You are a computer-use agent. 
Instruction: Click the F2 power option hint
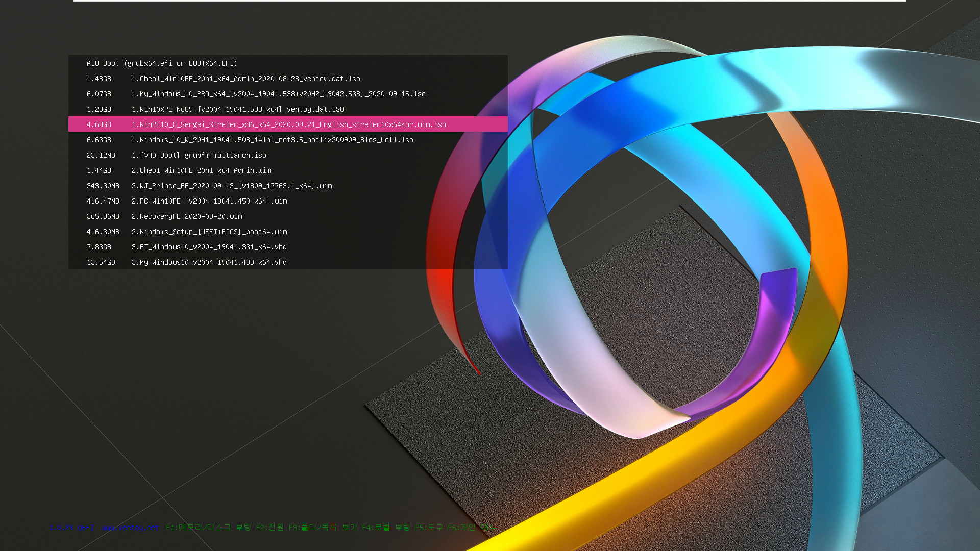pyautogui.click(x=269, y=527)
